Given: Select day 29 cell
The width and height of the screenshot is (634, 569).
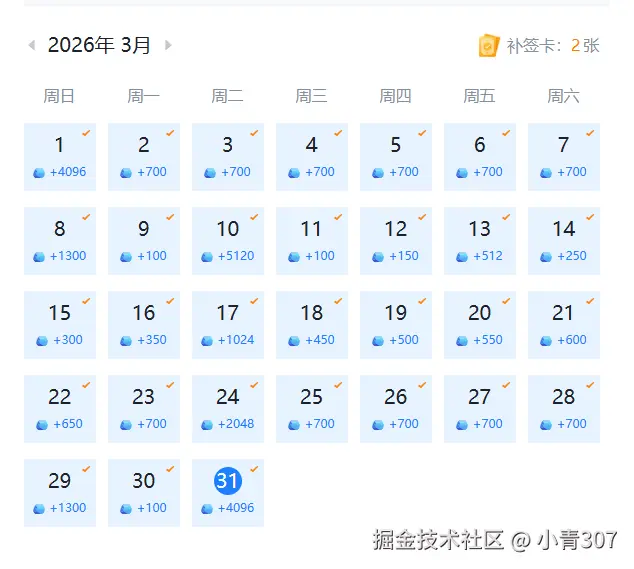Looking at the screenshot, I should [x=60, y=493].
